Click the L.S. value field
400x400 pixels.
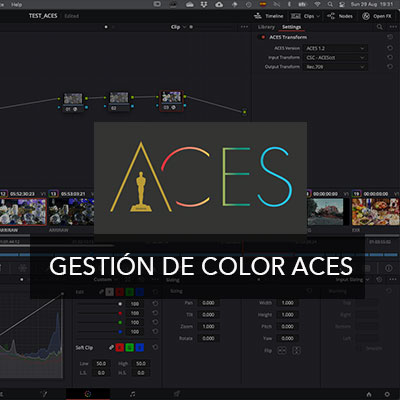[101, 373]
